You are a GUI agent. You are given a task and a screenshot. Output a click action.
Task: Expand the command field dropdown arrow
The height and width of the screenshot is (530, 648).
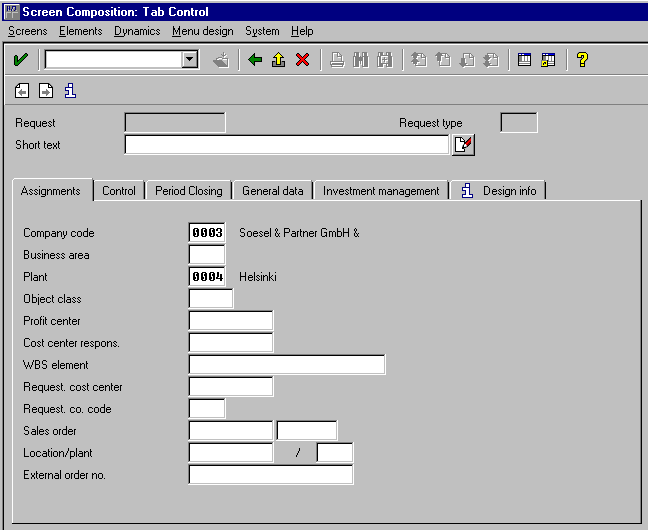tap(190, 60)
